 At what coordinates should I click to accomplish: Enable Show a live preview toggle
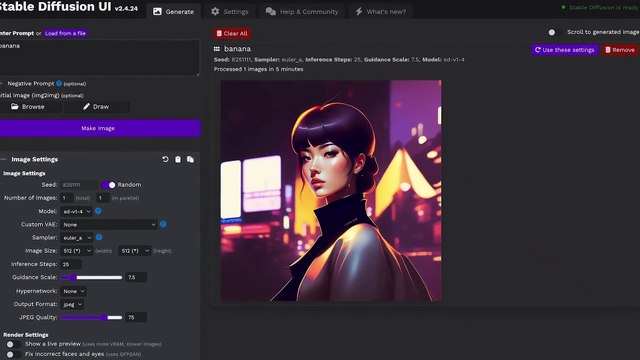pyautogui.click(x=13, y=344)
